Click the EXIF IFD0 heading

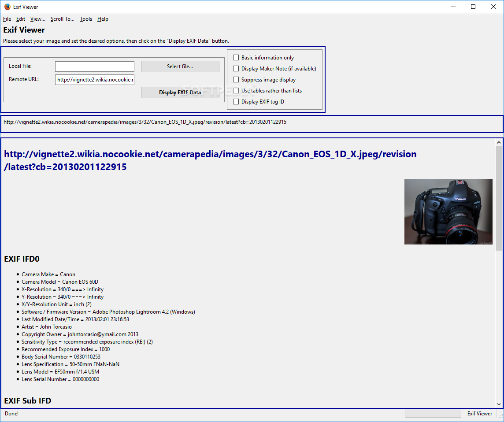[22, 259]
